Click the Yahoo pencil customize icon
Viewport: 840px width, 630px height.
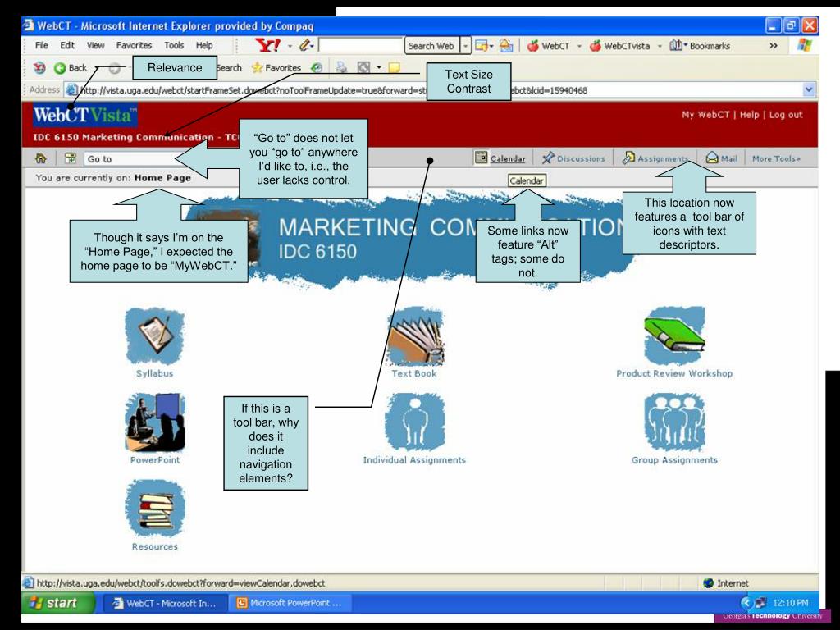(305, 46)
